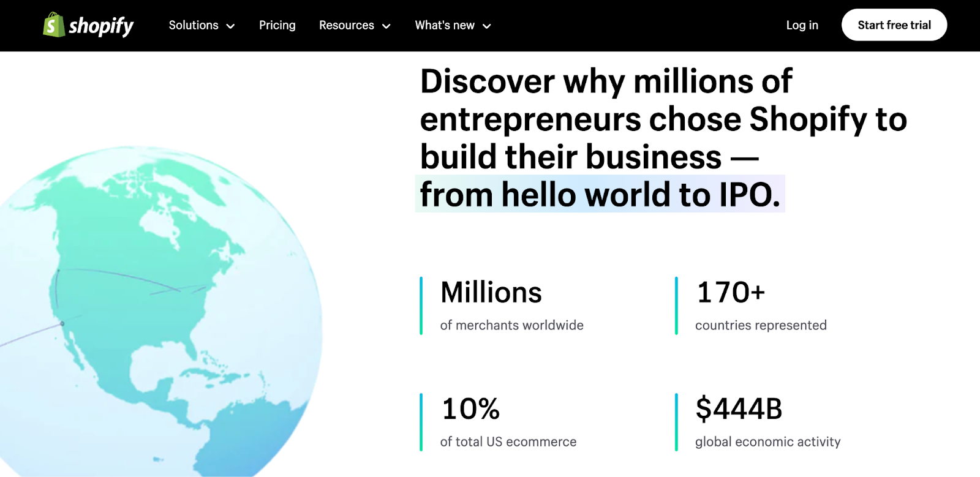Screen dimensions: 980x477
Task: Click the Log in link
Action: pos(802,25)
